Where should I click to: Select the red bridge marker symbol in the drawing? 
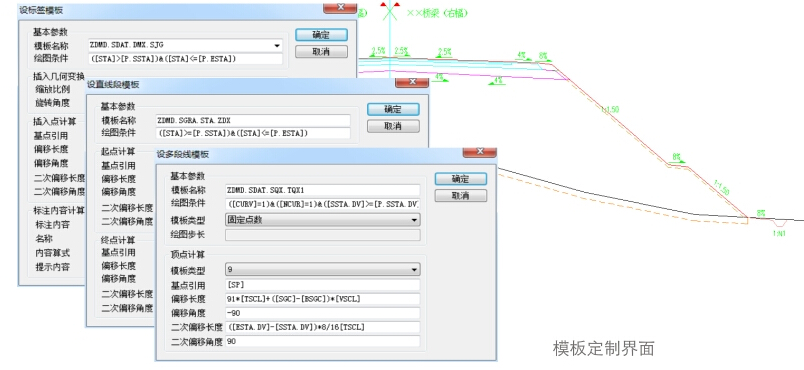[390, 9]
